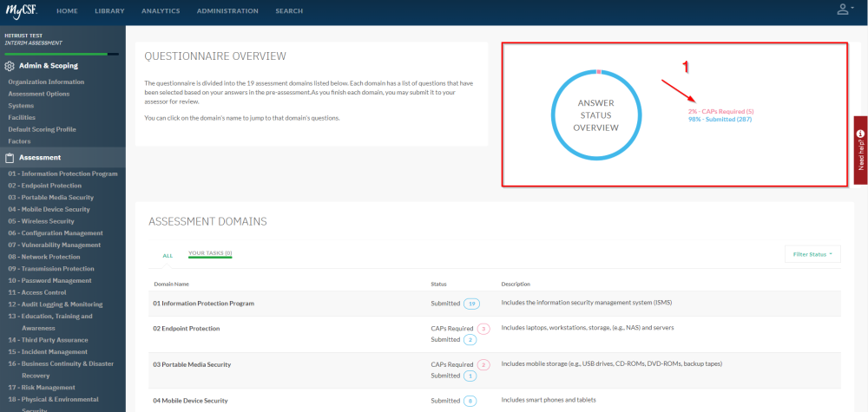
Task: Select Organization Information in sidebar
Action: pos(46,82)
